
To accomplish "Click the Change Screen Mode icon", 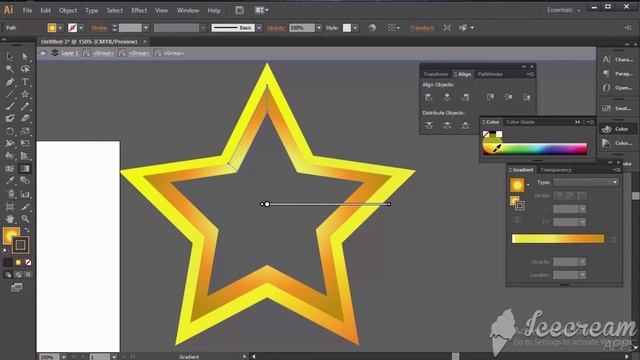I will pos(17,288).
